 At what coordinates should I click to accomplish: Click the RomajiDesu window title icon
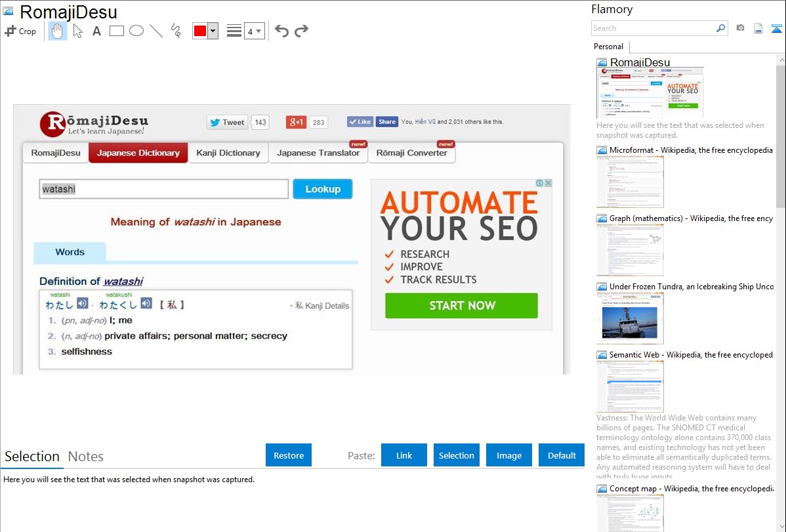[x=8, y=12]
